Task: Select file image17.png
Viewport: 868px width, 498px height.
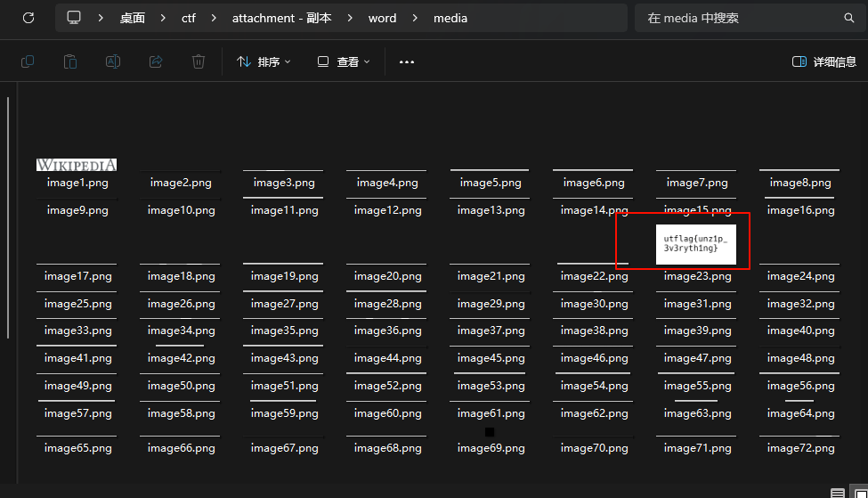Action: 77,276
